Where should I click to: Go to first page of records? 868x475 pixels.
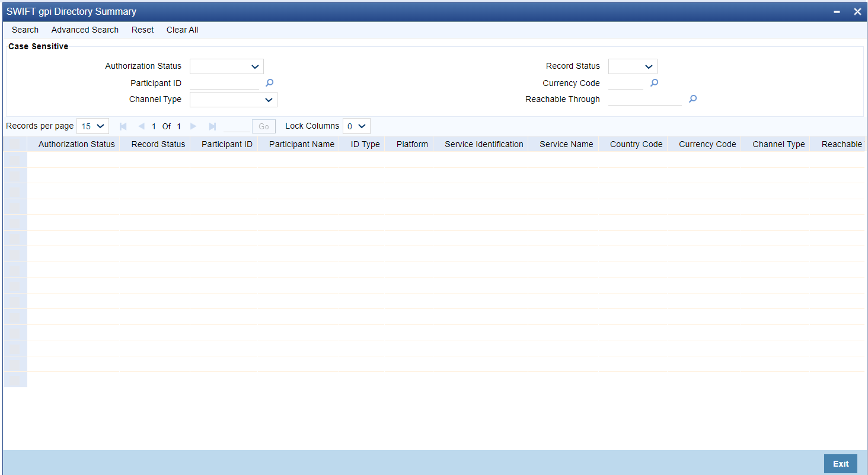click(x=123, y=126)
